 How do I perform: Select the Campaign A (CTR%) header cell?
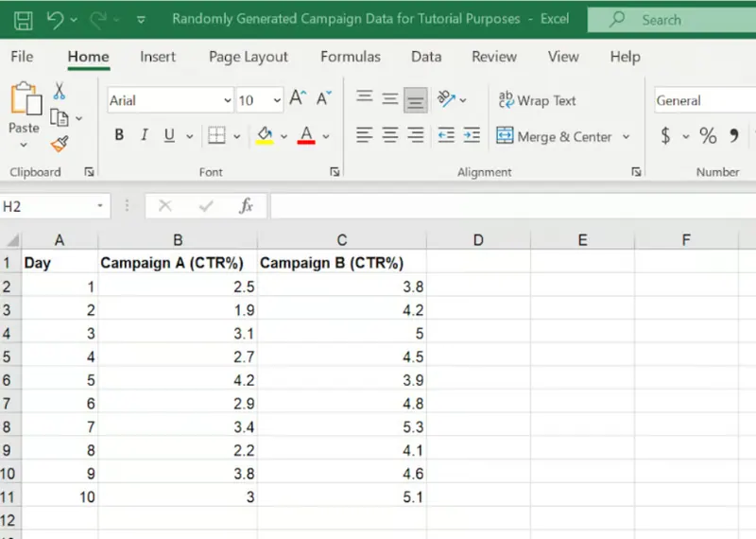177,263
